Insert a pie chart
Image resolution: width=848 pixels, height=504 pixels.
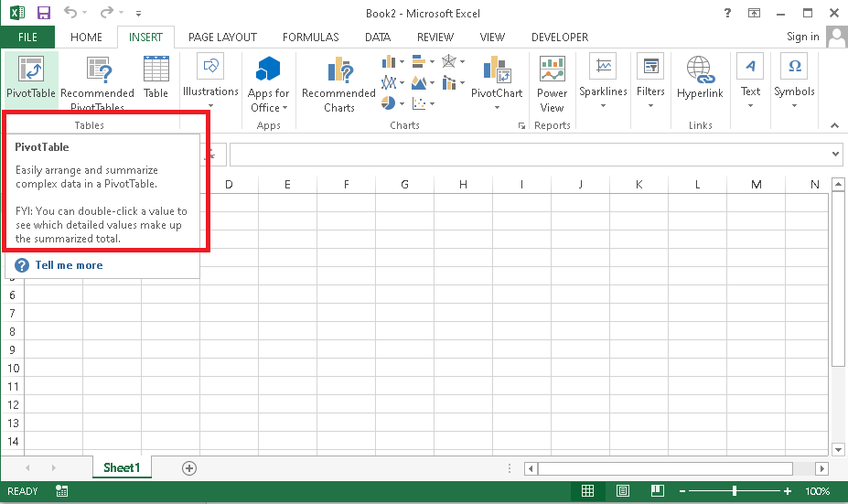coord(393,102)
